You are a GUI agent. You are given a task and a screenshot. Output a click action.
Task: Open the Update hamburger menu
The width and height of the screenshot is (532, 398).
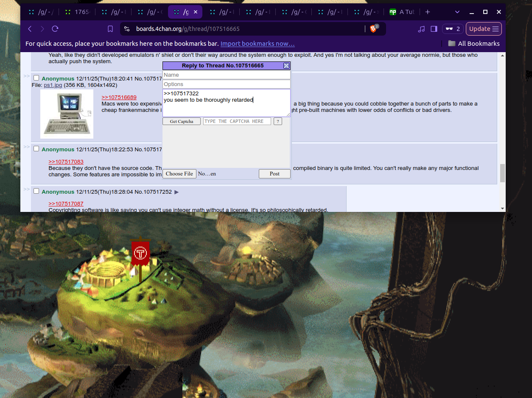[484, 29]
